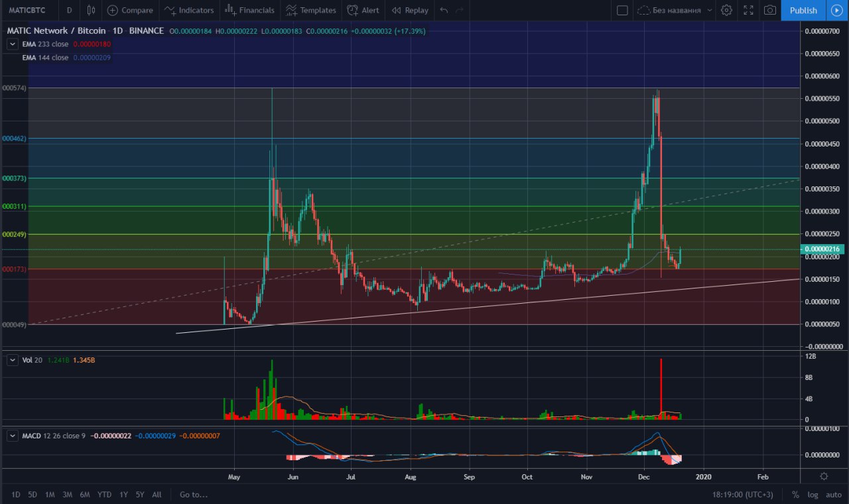The image size is (849, 504).
Task: Select the EMA 144 close indicator label
Action: (x=45, y=58)
